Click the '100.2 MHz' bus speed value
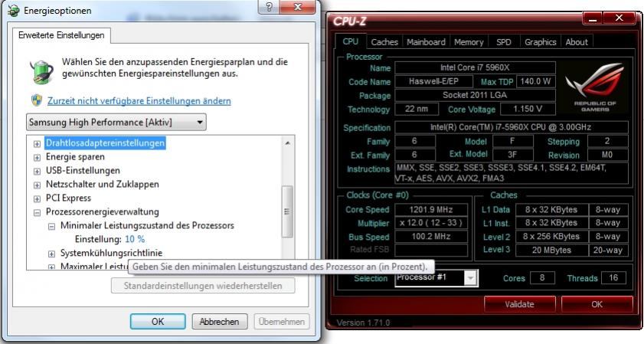Image resolution: width=644 pixels, height=344 pixels. [x=431, y=237]
